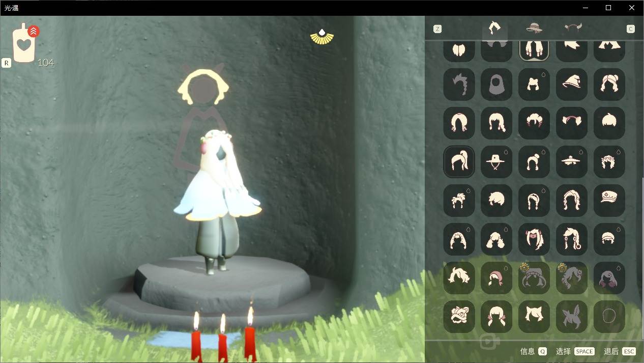Screen dimensions: 644x363
Task: Select the short bob with top tuft
Action: point(609,123)
